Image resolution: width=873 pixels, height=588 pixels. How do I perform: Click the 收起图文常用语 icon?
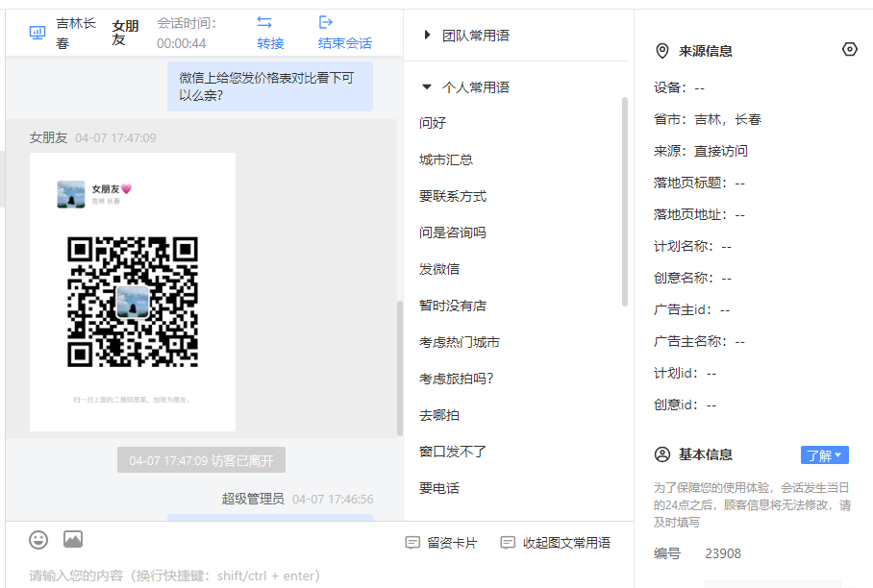point(508,543)
